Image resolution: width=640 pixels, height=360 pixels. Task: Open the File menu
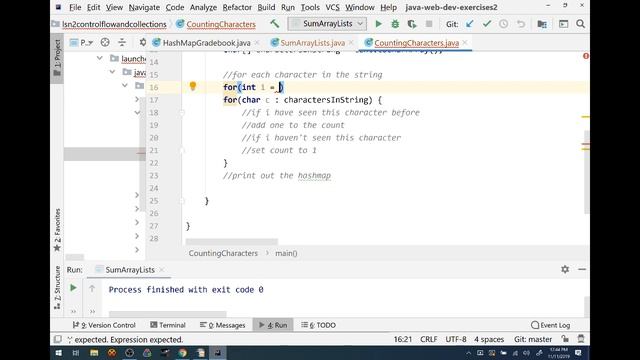[x=75, y=7]
